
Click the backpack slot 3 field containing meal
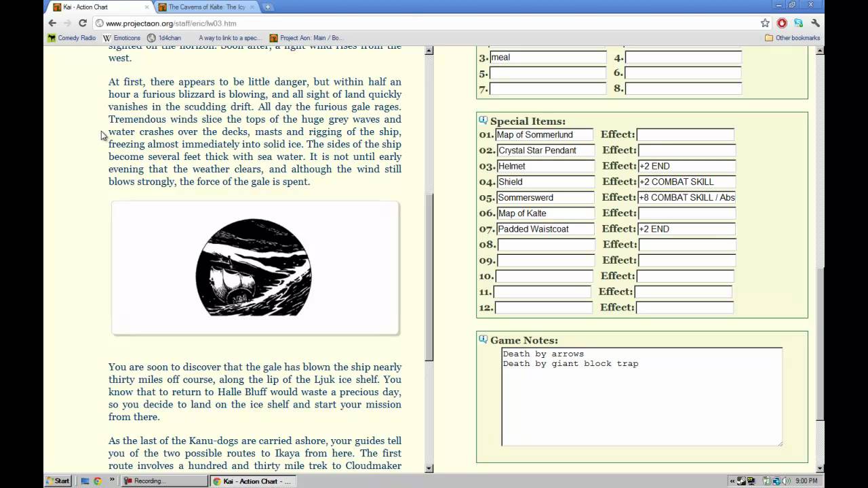point(548,58)
